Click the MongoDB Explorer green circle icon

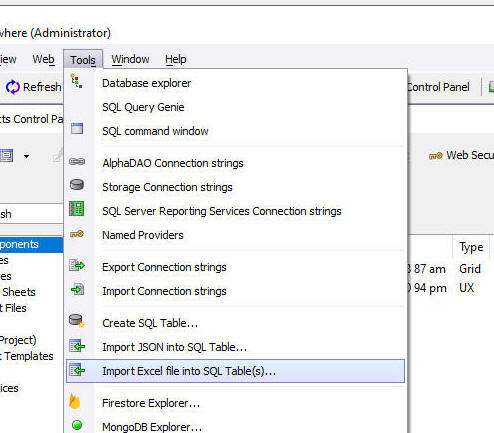pyautogui.click(x=77, y=425)
